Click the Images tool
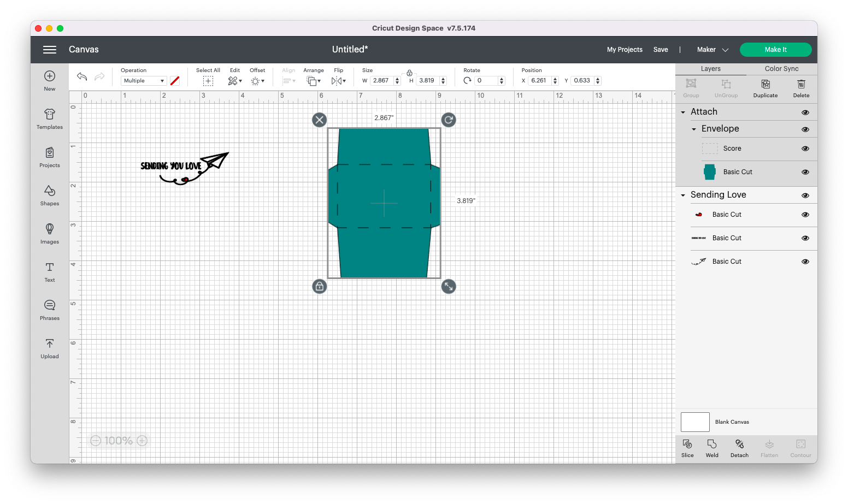This screenshot has width=848, height=504. (49, 234)
